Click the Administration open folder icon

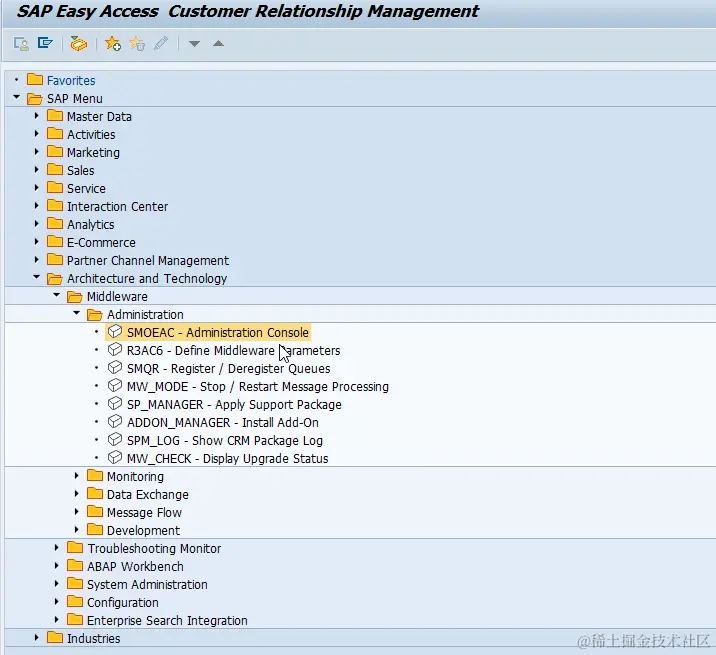tap(95, 314)
